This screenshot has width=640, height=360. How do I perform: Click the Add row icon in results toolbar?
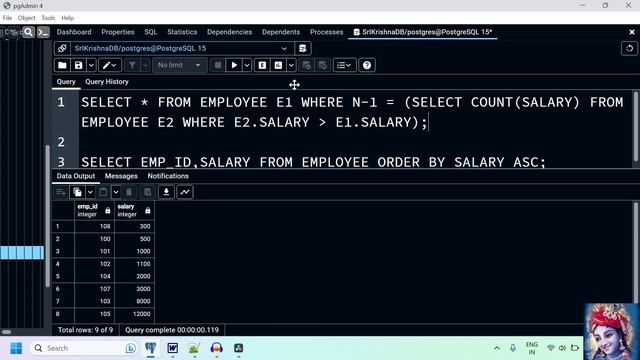pyautogui.click(x=61, y=192)
